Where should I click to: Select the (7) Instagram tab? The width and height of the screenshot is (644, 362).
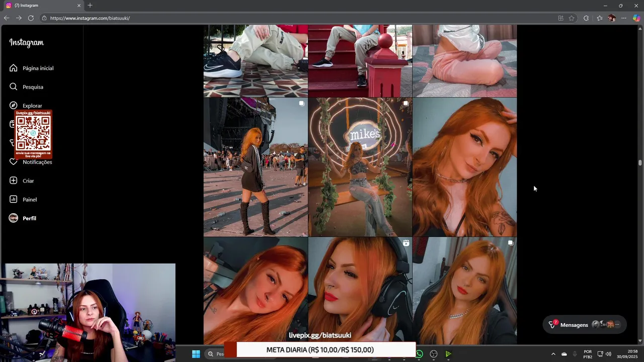tap(43, 6)
